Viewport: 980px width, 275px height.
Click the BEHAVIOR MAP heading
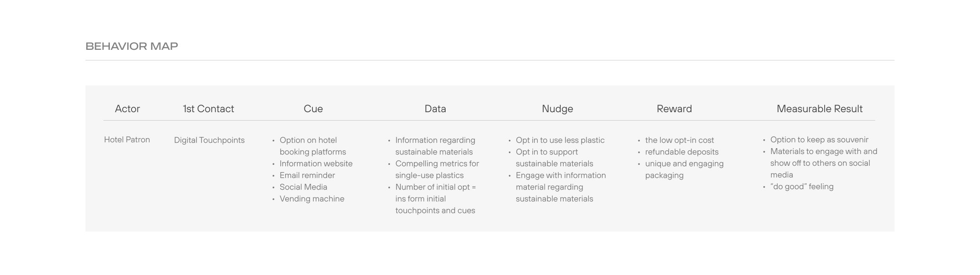click(x=132, y=46)
